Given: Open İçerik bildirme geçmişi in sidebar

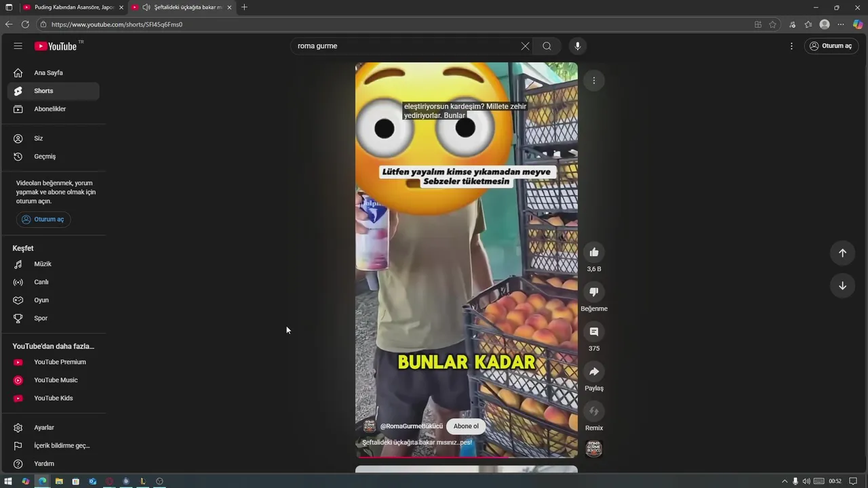Looking at the screenshot, I should pyautogui.click(x=54, y=446).
